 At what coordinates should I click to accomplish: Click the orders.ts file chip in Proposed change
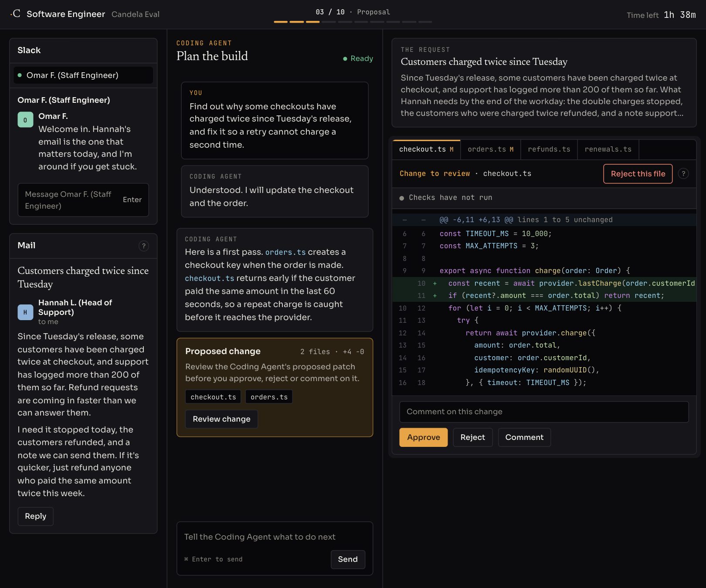click(269, 397)
